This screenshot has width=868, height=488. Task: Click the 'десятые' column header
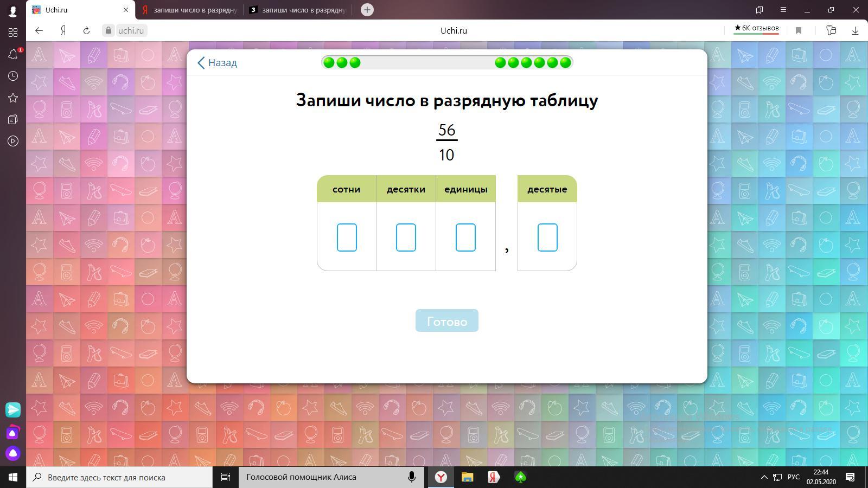tap(547, 189)
